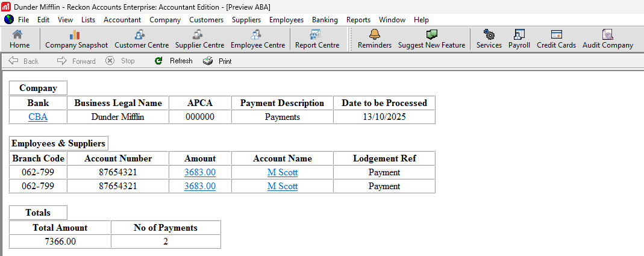Open the Customers menu
The width and height of the screenshot is (644, 256).
coord(206,20)
